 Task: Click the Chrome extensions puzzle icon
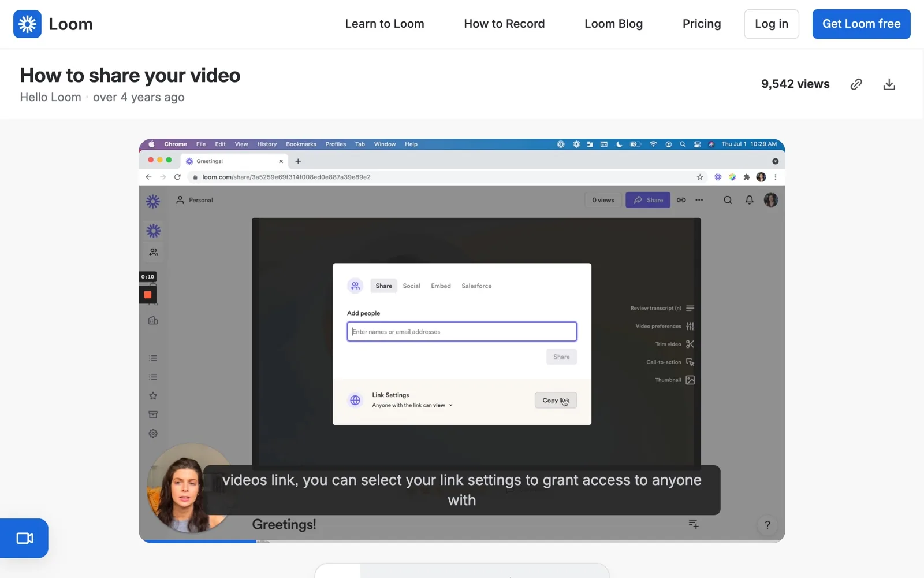(747, 177)
